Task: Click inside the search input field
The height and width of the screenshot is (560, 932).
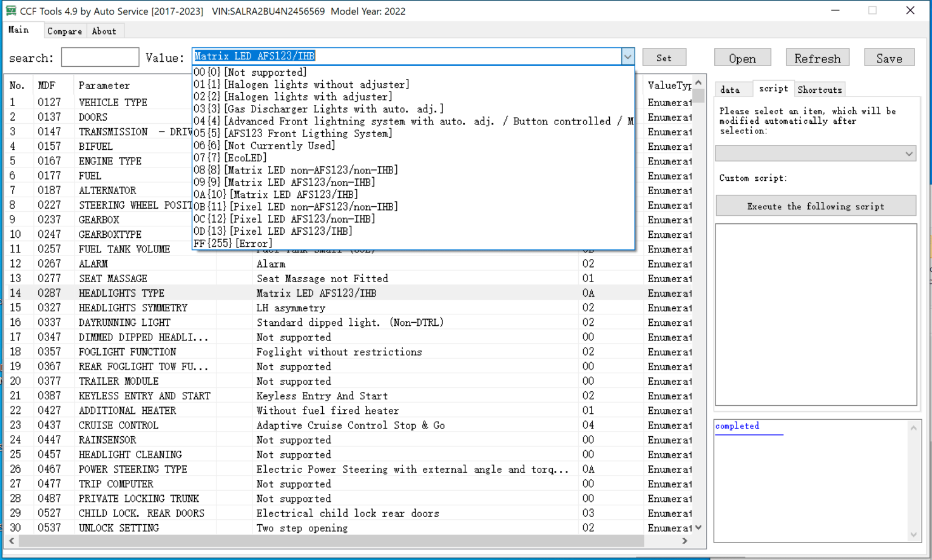Action: 100,57
